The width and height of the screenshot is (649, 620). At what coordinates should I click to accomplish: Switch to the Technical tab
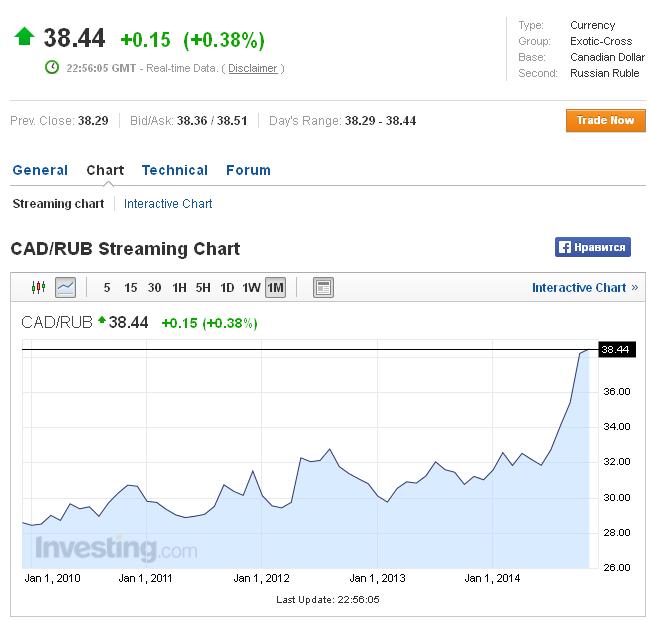tap(175, 170)
